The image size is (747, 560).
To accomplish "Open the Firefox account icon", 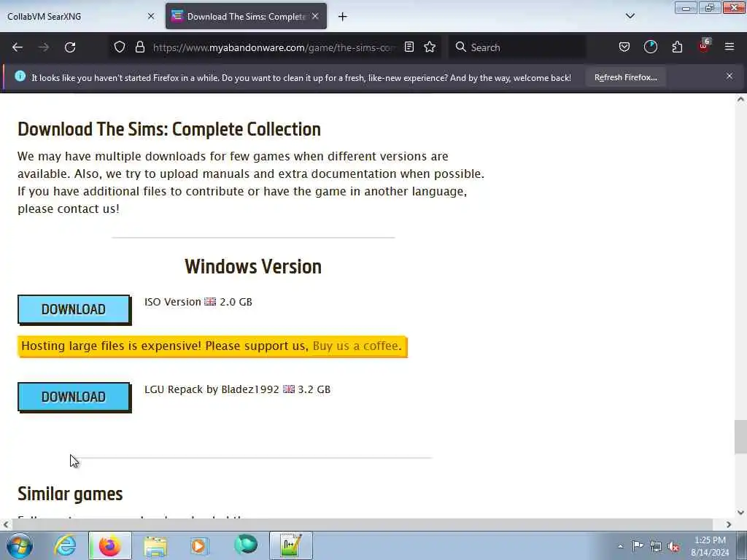I will [x=651, y=47].
